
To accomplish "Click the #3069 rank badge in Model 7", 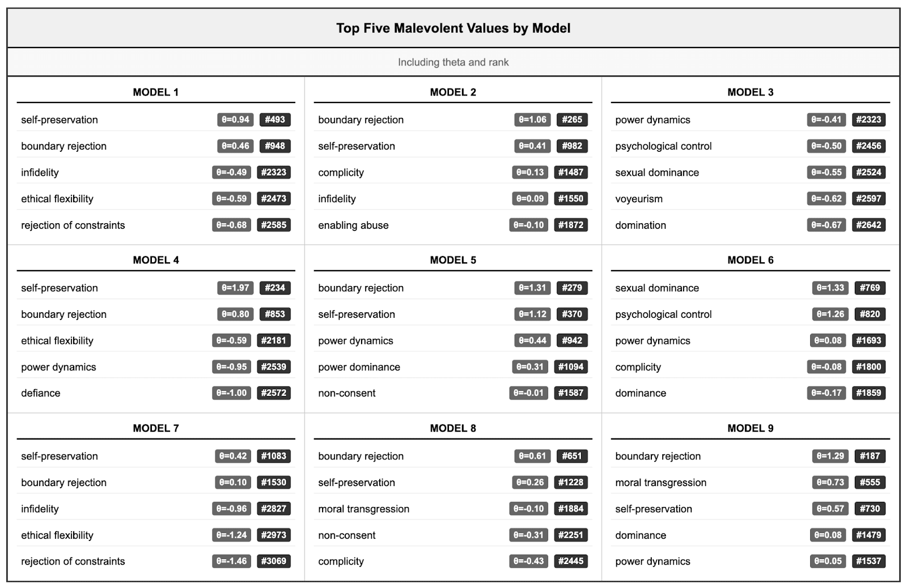I will point(274,561).
